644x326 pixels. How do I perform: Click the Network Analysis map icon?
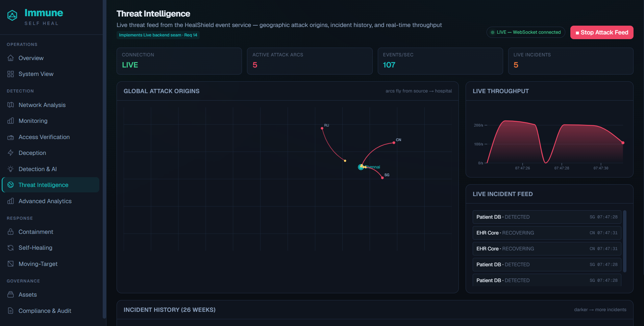(x=10, y=105)
